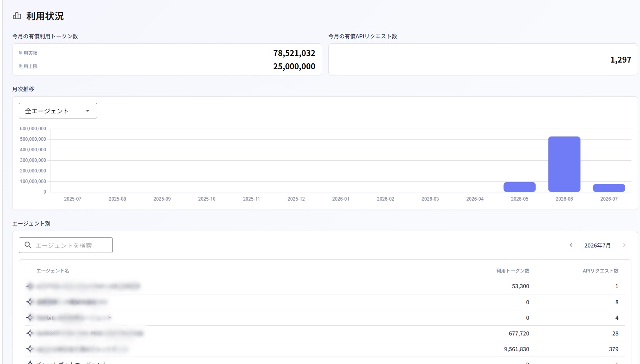Click the エージェント別 section heading
The height and width of the screenshot is (364, 640).
tap(31, 224)
